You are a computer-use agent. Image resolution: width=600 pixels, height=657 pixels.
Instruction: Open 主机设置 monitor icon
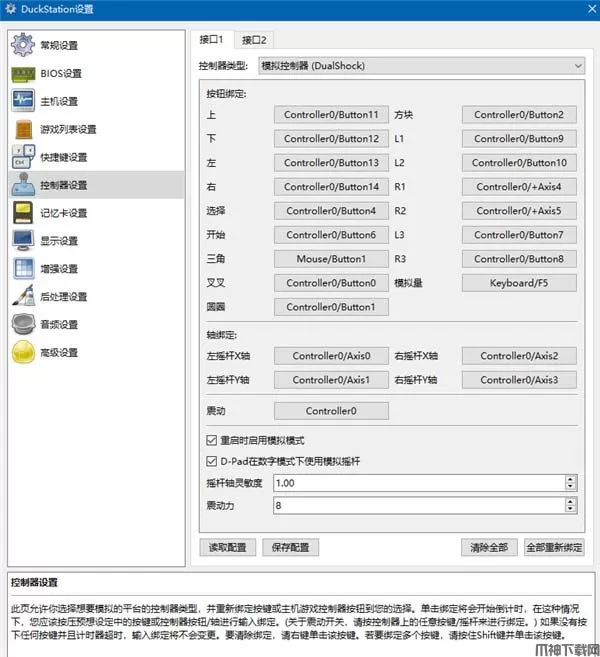(23, 101)
